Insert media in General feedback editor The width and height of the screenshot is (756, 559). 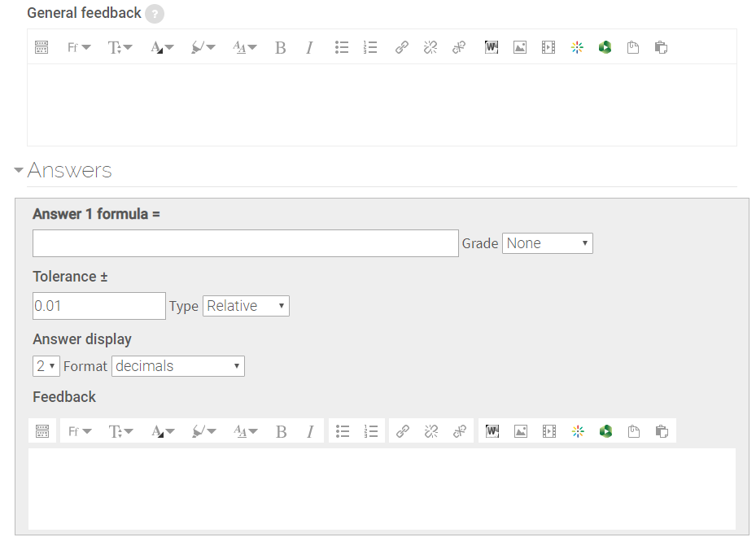point(548,47)
